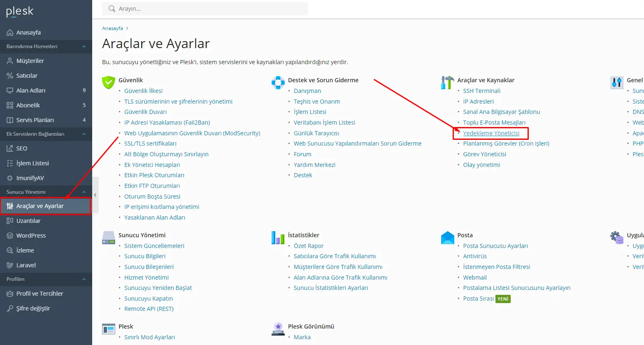The width and height of the screenshot is (644, 345).
Task: Click the Araçlar ve Kaynaklar hammer icon
Action: point(447,82)
